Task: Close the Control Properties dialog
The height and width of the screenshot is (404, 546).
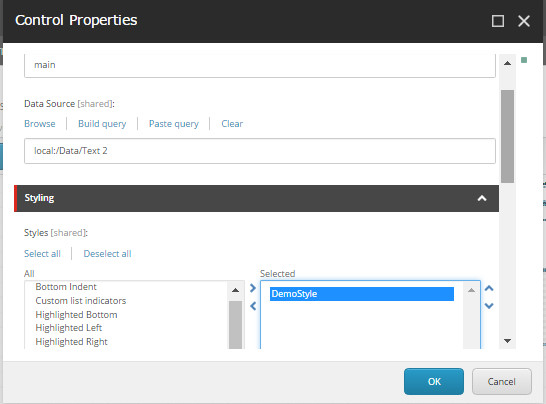Action: tap(524, 21)
